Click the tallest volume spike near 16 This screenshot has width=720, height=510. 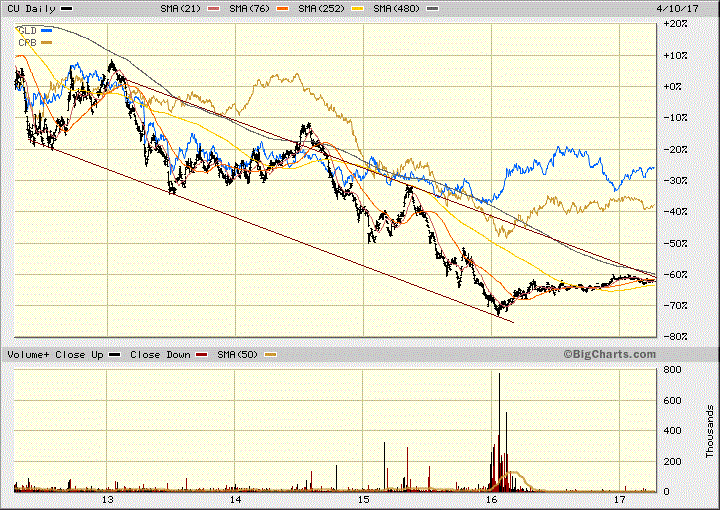pyautogui.click(x=499, y=432)
